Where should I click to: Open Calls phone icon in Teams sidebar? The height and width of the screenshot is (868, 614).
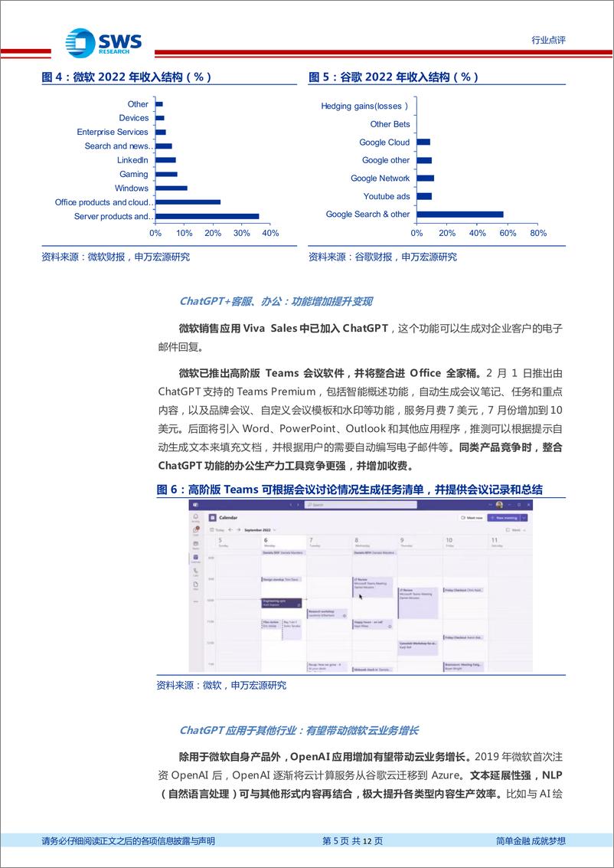(x=196, y=572)
